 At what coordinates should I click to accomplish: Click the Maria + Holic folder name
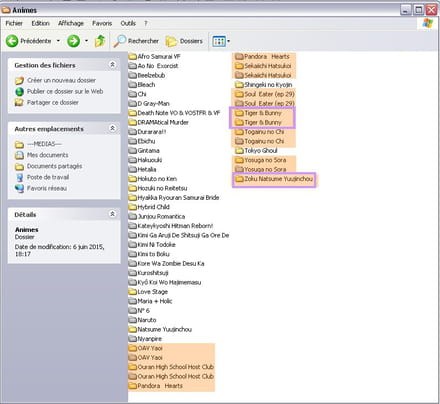[155, 301]
